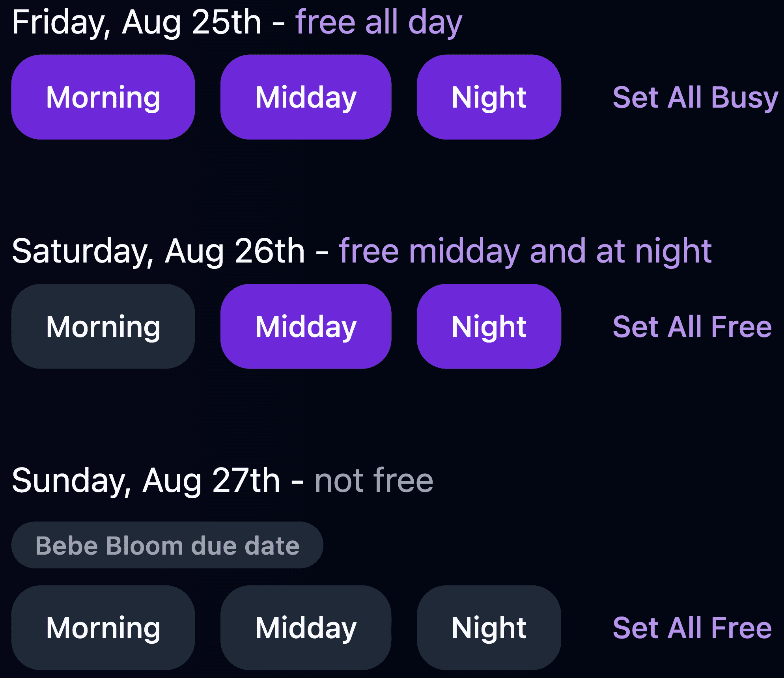
Task: Click the not free status label
Action: click(x=374, y=481)
